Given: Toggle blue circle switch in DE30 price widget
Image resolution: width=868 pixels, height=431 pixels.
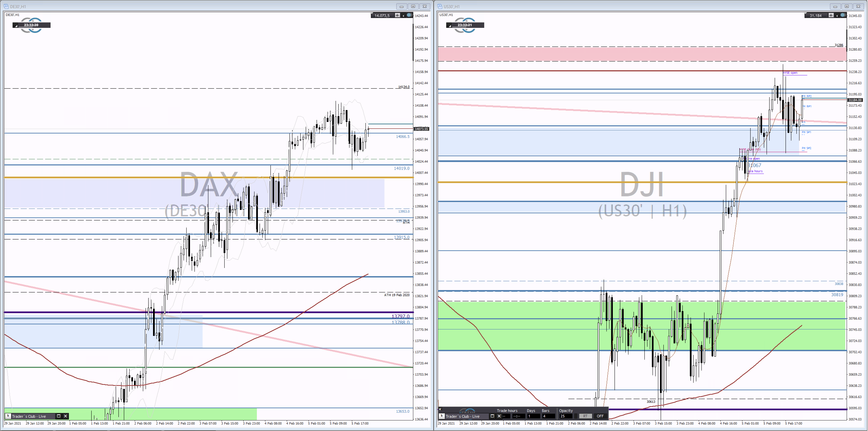Looking at the screenshot, I should pyautogui.click(x=409, y=15).
